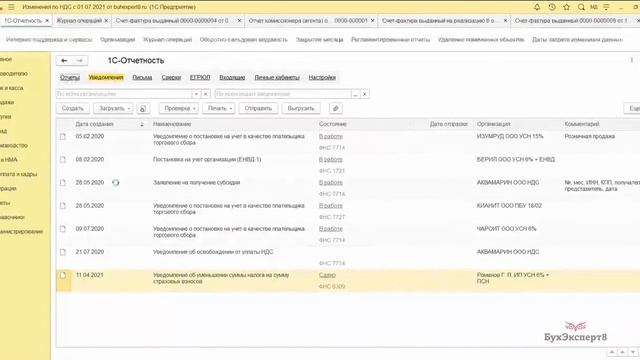This screenshot has height=360, width=640.
Task: Switch to Отчет комиссионера (агента) tab
Action: pyautogui.click(x=308, y=20)
